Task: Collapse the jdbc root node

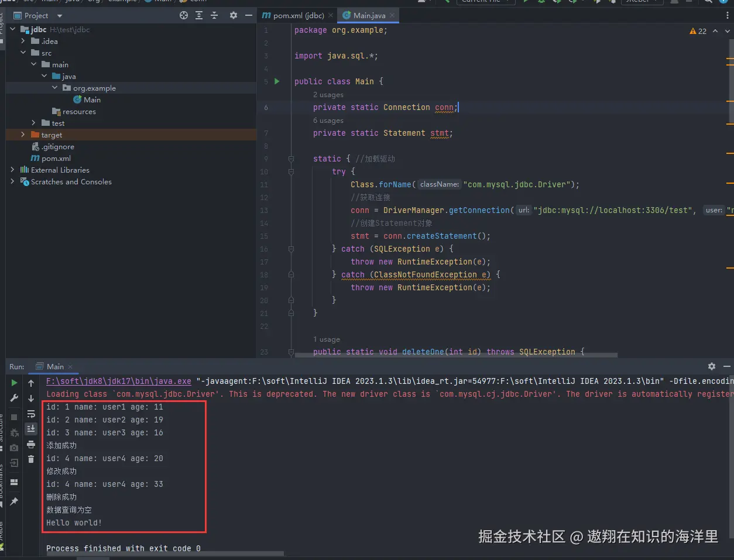Action: pos(13,29)
